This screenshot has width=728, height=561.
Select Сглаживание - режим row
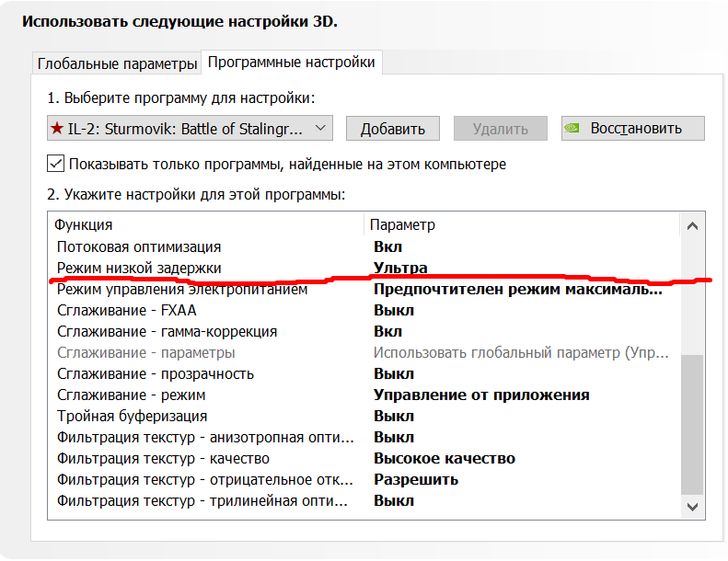coord(364,395)
